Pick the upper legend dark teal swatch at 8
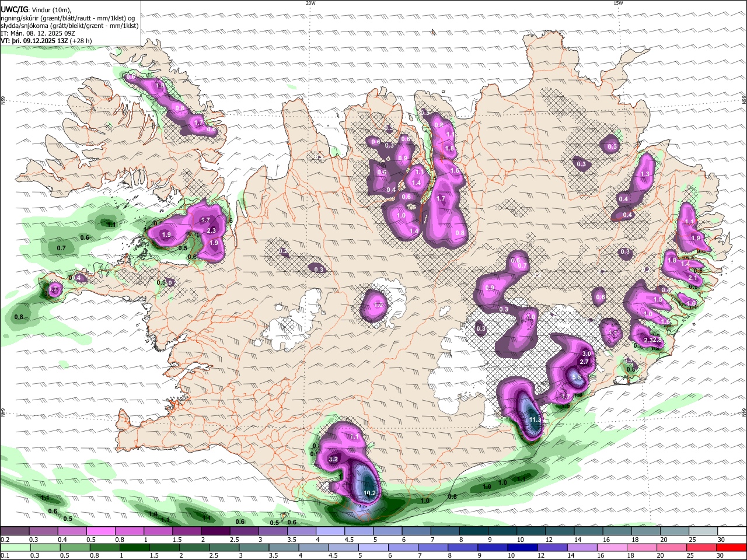The image size is (747, 560). click(473, 531)
